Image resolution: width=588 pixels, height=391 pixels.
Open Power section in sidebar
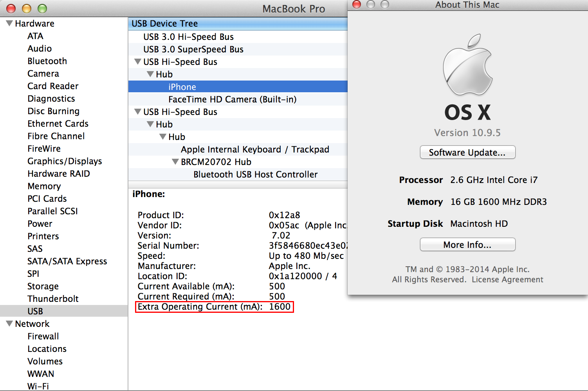40,224
